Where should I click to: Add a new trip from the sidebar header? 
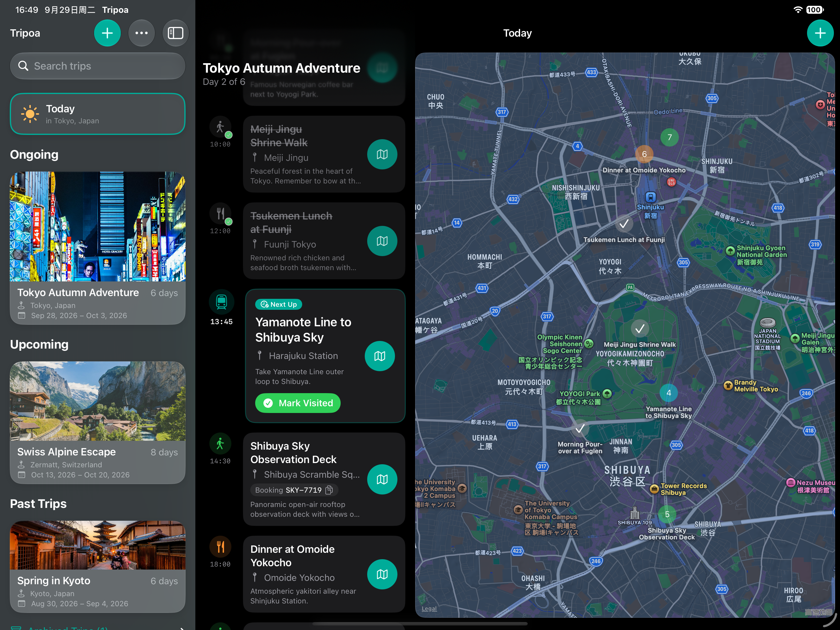107,33
